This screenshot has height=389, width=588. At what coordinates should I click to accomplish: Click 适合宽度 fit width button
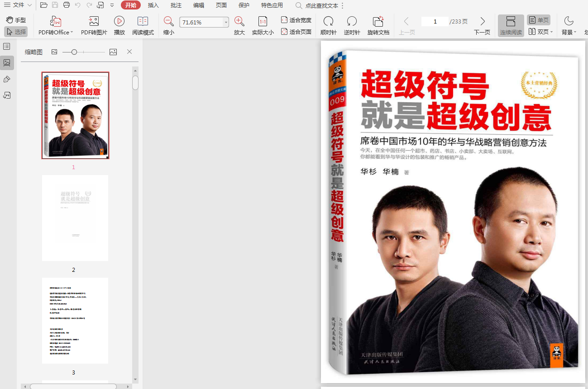coord(296,20)
